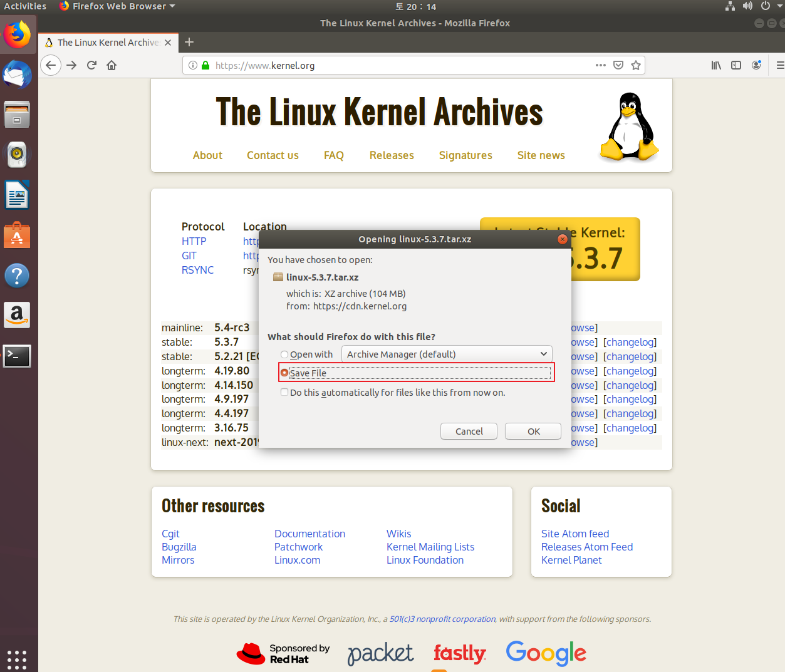785x672 pixels.
Task: Click the GIT protocol link
Action: pyautogui.click(x=189, y=256)
